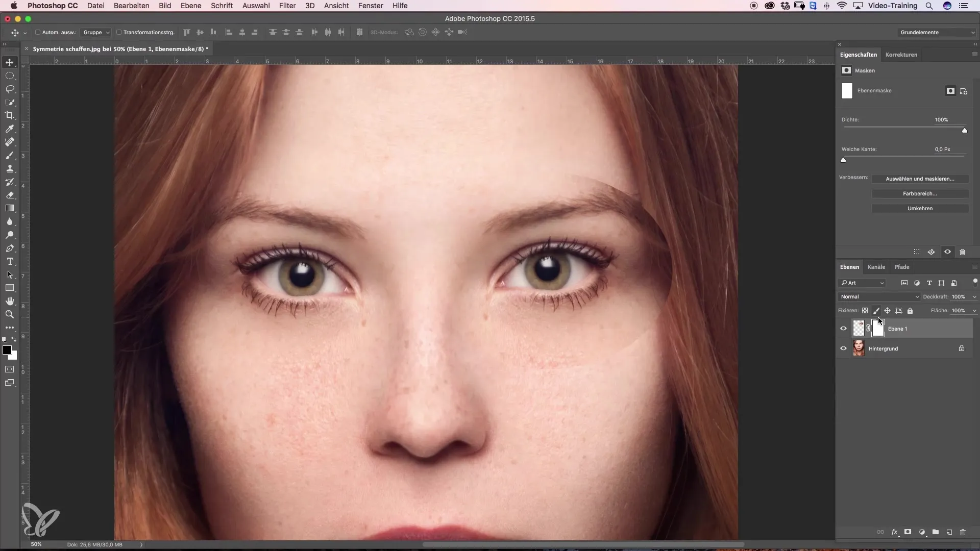The image size is (980, 551).
Task: Click the foreground color swatch
Action: coord(7,350)
